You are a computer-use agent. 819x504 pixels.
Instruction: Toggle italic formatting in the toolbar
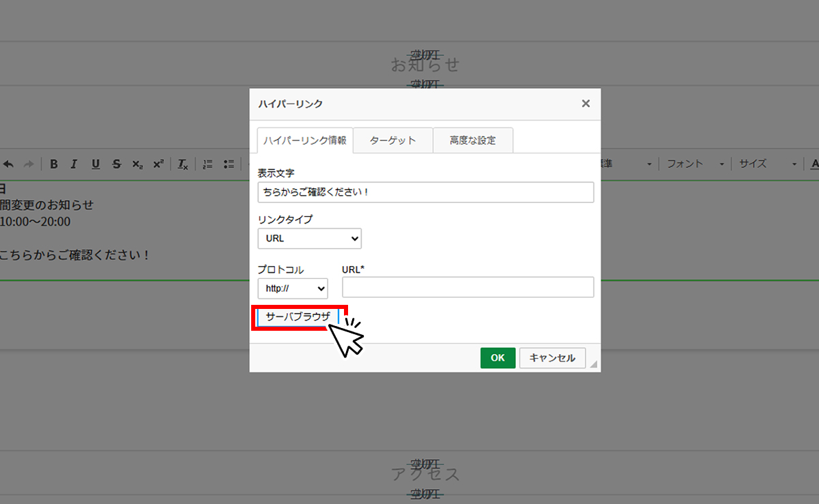point(74,164)
